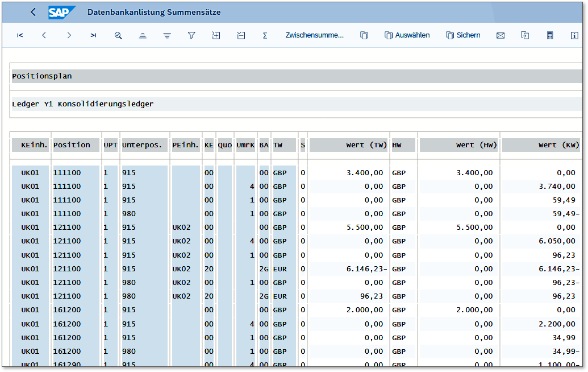Click the 6.146,23- value in Wert (TW)
The width and height of the screenshot is (588, 372).
pyautogui.click(x=366, y=269)
